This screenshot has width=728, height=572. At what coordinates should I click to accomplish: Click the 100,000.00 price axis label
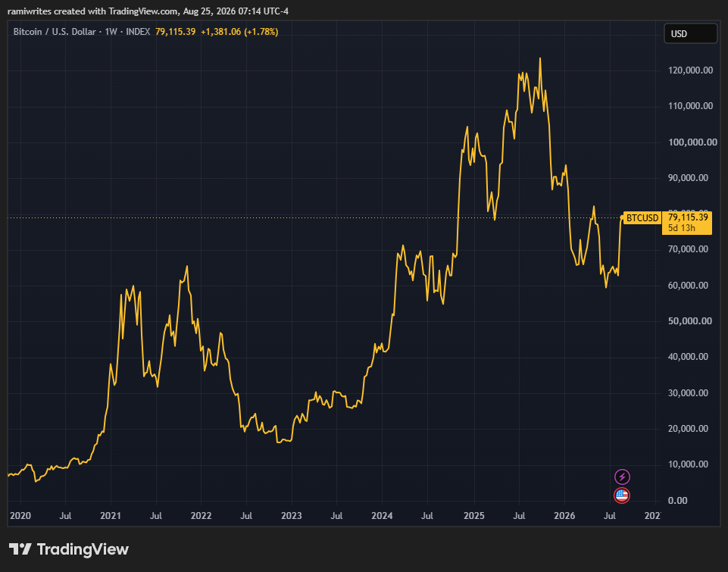tap(692, 142)
